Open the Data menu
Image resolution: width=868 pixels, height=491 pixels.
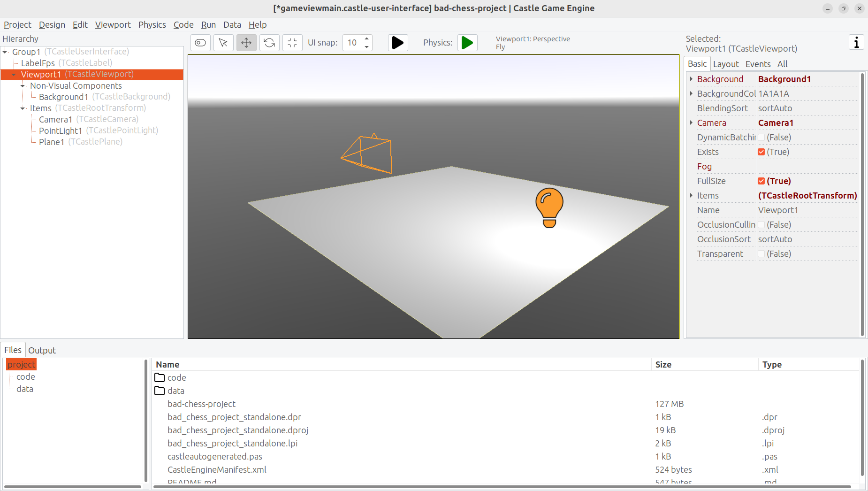pos(232,25)
